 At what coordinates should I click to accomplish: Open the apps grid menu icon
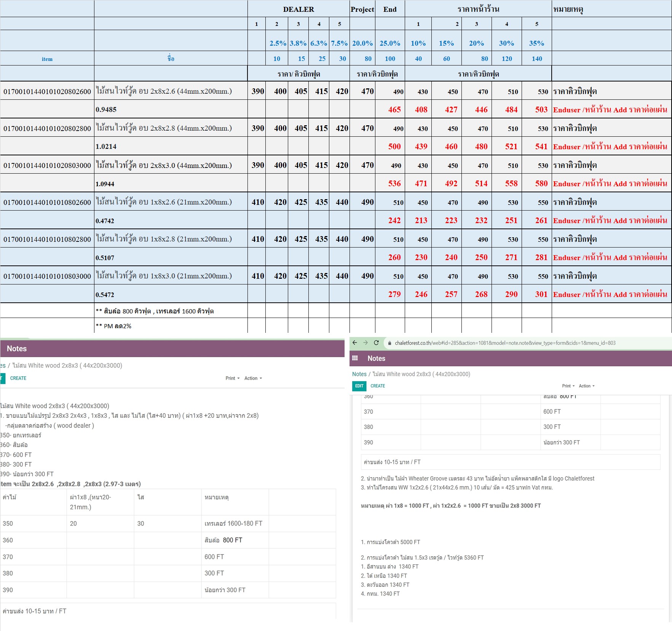pos(355,358)
